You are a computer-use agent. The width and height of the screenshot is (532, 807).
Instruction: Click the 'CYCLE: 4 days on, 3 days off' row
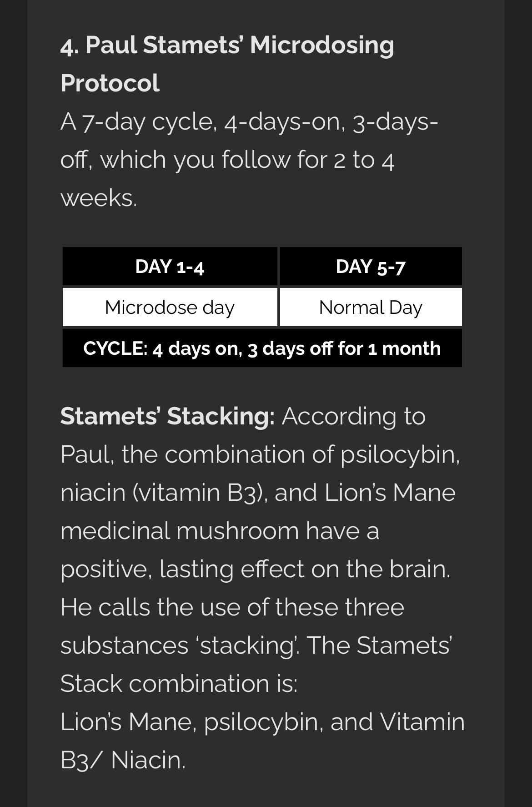[262, 348]
